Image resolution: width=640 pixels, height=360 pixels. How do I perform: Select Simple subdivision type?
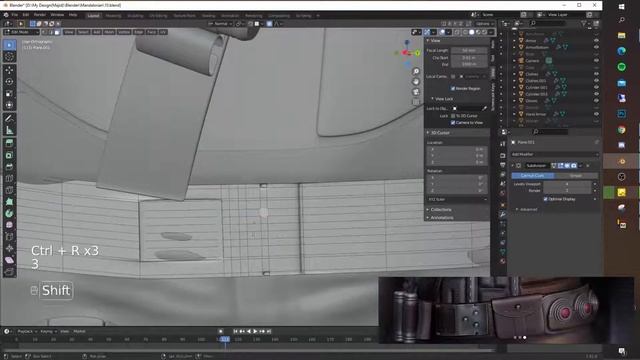coord(576,176)
